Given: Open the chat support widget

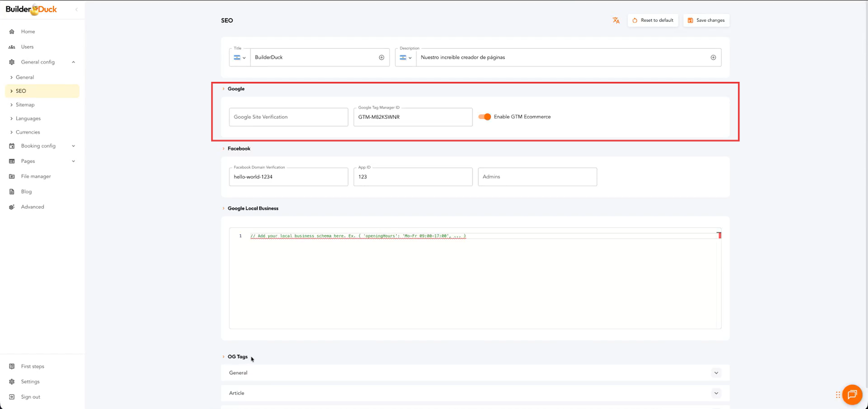Looking at the screenshot, I should pos(852,394).
